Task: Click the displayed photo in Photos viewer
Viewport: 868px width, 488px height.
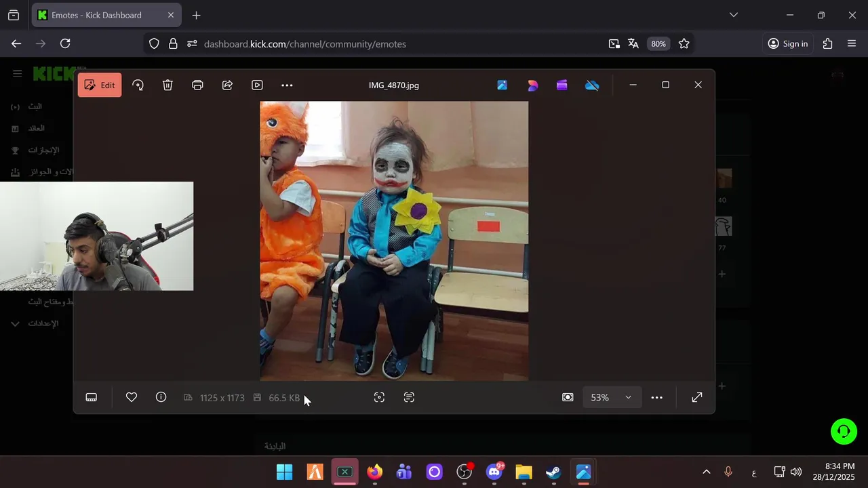Action: 394,241
